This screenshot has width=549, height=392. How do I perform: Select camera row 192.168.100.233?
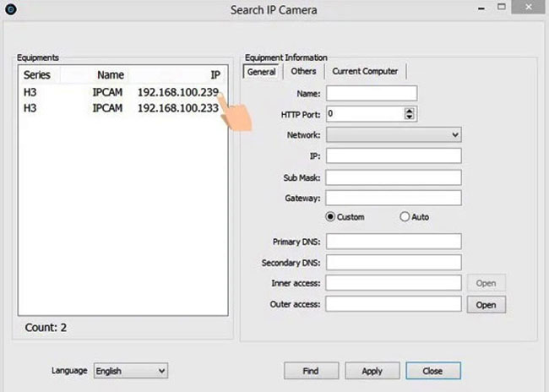pos(123,108)
